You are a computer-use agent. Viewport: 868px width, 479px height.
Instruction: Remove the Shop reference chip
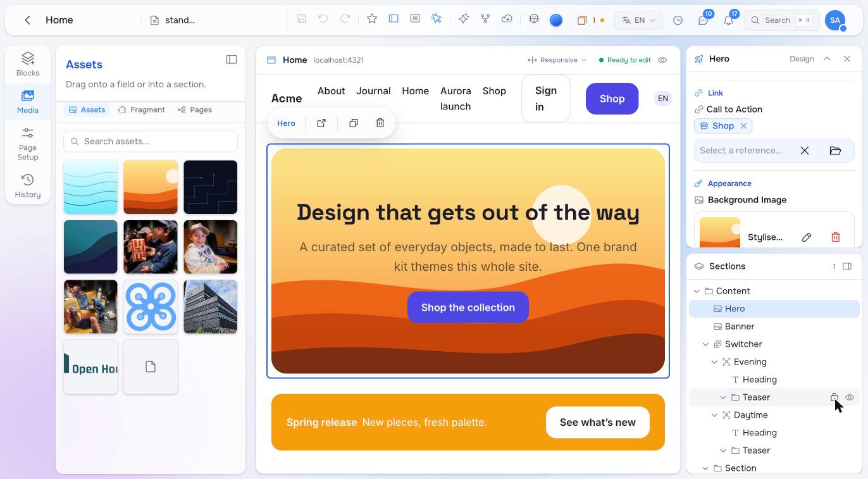click(743, 126)
